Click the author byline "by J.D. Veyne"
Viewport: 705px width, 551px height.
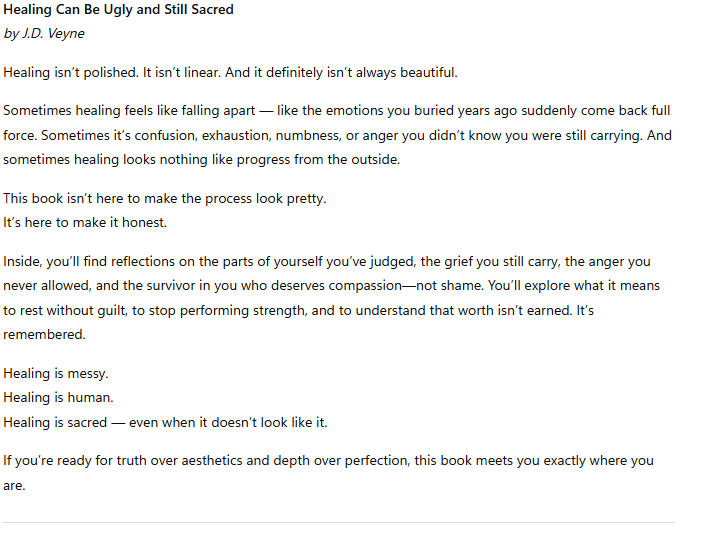43,34
